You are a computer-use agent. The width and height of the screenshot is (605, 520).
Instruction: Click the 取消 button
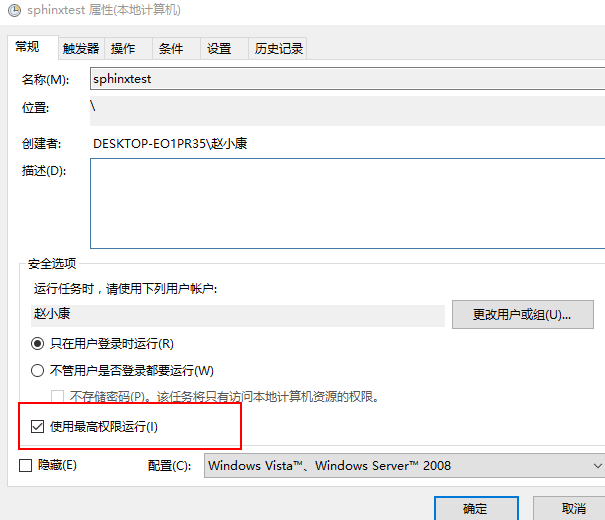573,508
